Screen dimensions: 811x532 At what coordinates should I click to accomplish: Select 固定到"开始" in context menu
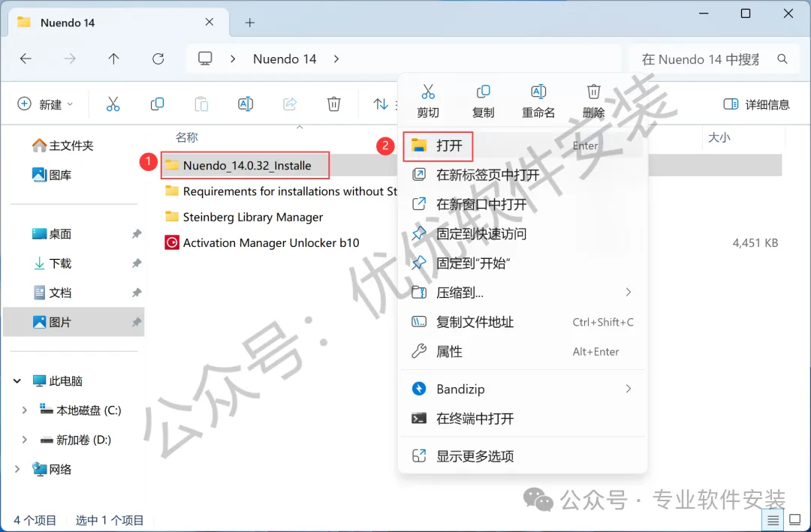(x=523, y=263)
